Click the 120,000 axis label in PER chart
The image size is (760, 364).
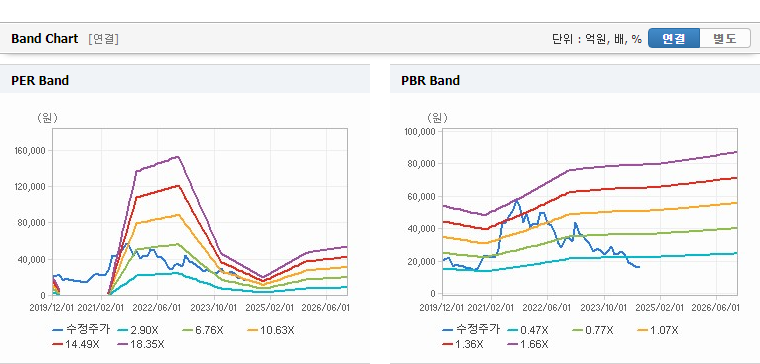(30, 187)
